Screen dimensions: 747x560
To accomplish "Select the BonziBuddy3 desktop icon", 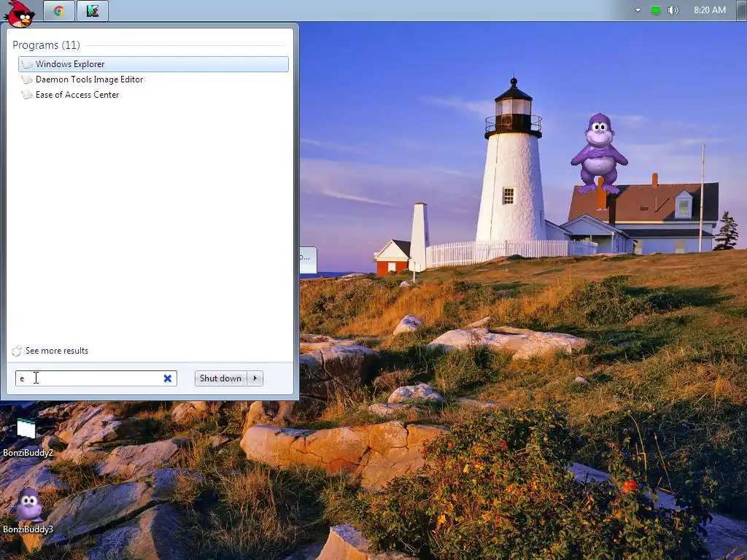I will click(x=28, y=511).
